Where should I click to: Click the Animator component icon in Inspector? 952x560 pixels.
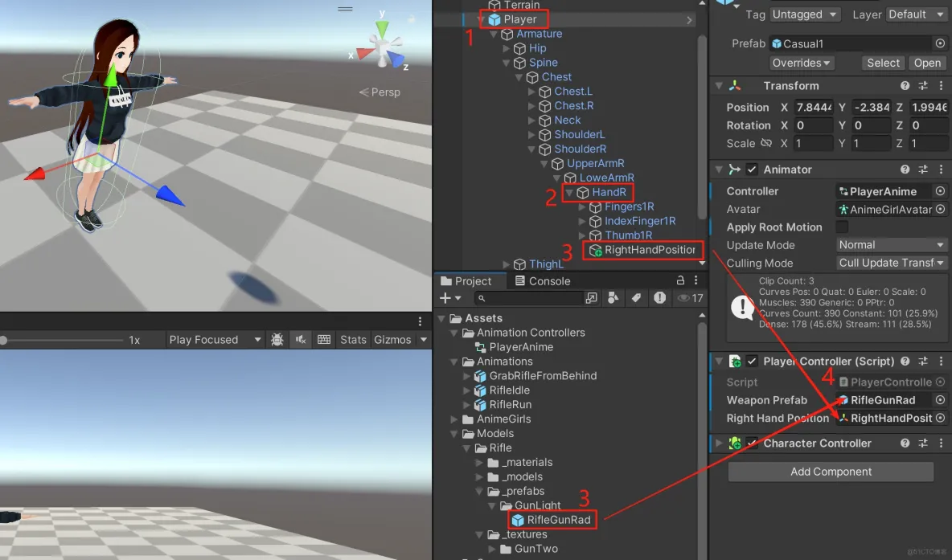(x=733, y=169)
